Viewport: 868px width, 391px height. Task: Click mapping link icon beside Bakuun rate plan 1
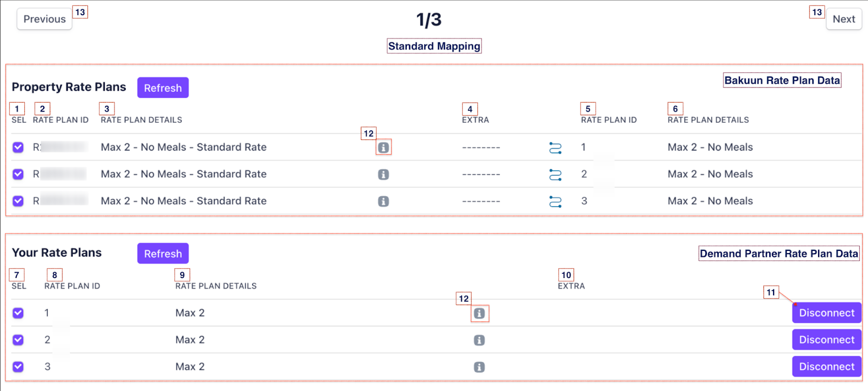[x=556, y=148]
